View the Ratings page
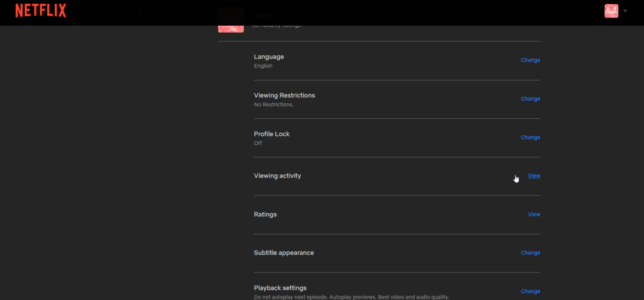Viewport: 644px width, 300px height. (x=534, y=214)
